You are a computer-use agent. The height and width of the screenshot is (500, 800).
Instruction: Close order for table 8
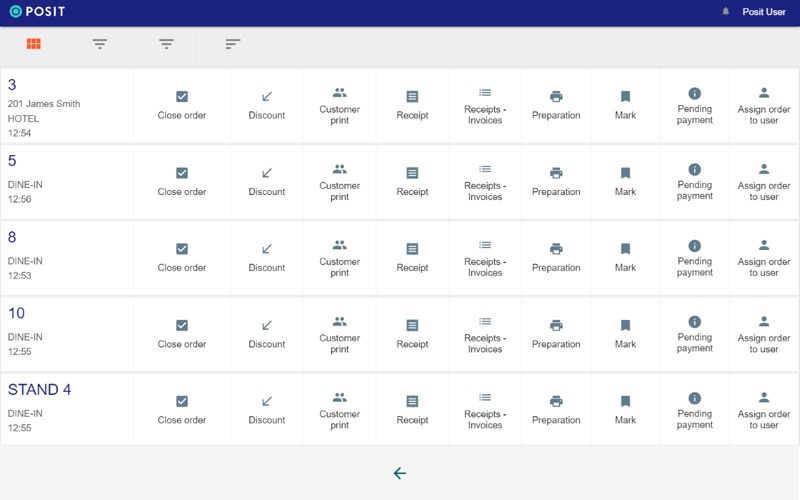[x=182, y=258]
